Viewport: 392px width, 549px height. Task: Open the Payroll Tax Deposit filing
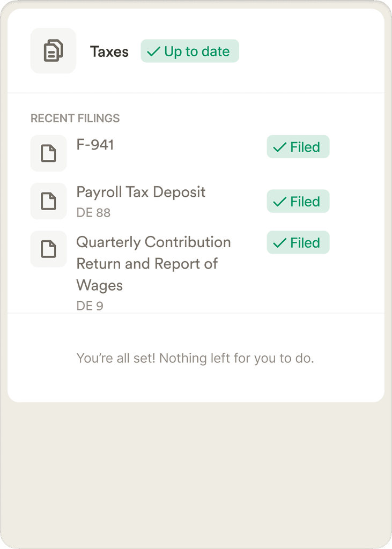[x=141, y=192]
